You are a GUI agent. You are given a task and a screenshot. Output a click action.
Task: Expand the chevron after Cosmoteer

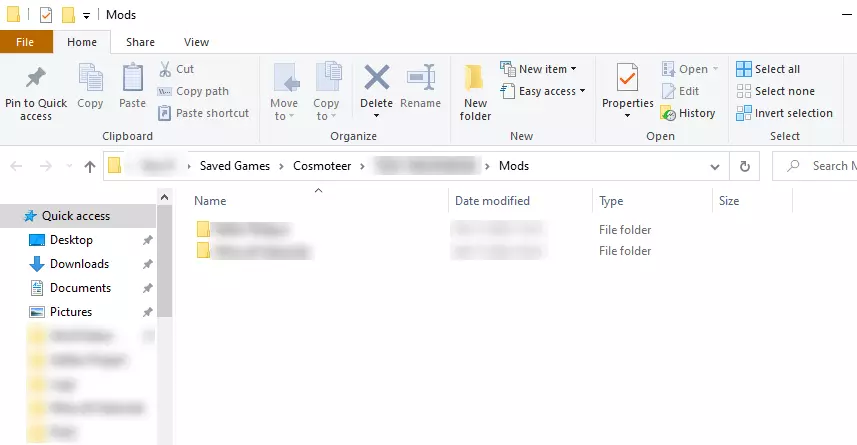[362, 166]
